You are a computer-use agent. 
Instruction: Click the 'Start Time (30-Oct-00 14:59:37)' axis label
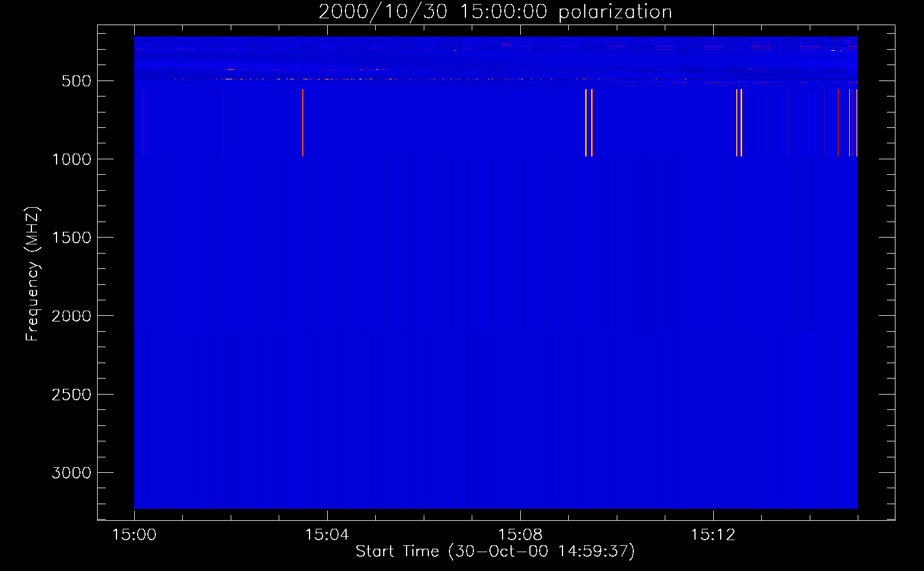tap(495, 551)
